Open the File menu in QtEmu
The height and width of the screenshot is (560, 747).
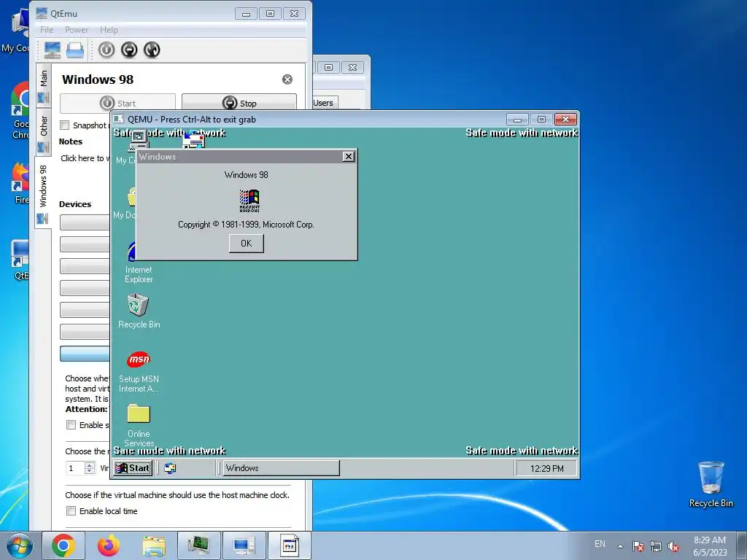point(47,29)
